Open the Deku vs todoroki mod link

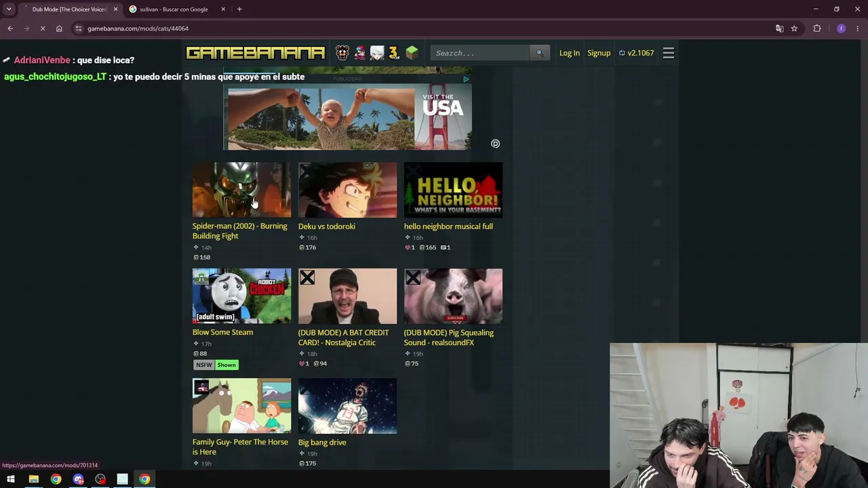tap(327, 226)
